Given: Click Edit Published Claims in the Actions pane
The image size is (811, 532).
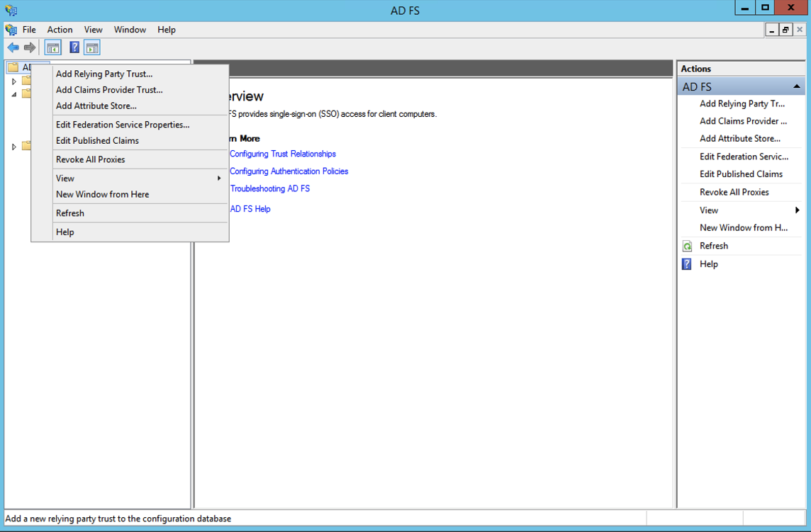Looking at the screenshot, I should [742, 174].
